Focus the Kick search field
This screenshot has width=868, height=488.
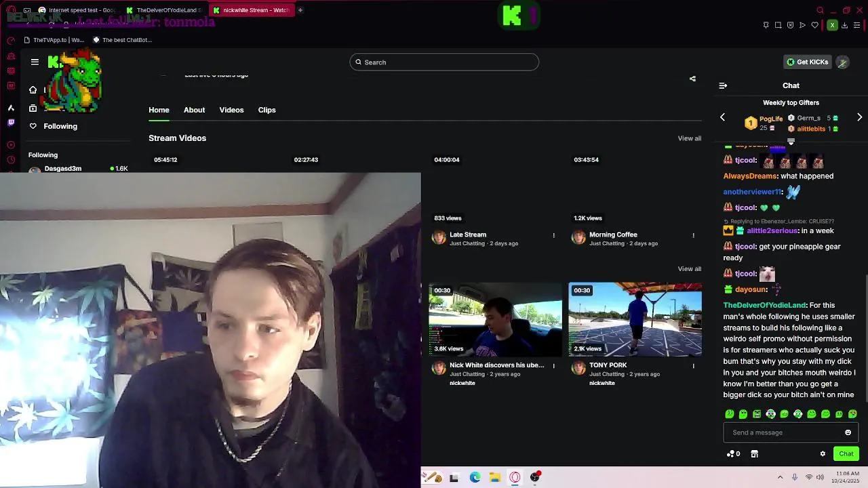pos(444,62)
